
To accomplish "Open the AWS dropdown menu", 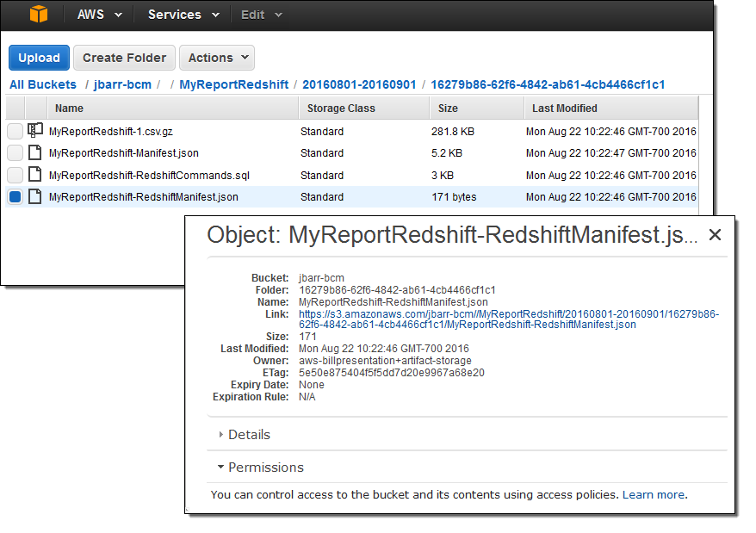I will tap(99, 15).
